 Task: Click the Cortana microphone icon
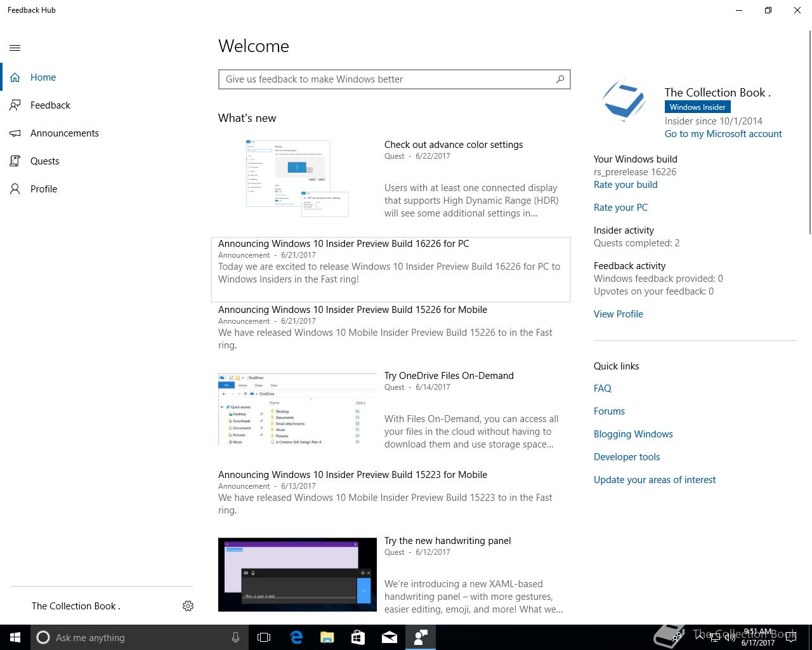(x=235, y=637)
